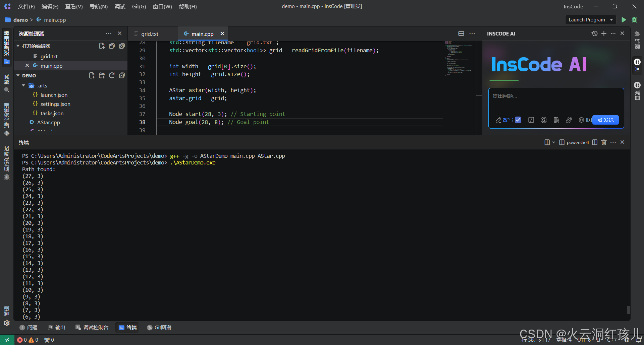The image size is (644, 345).
Task: Send the AI prompt with 发送
Action: click(606, 120)
